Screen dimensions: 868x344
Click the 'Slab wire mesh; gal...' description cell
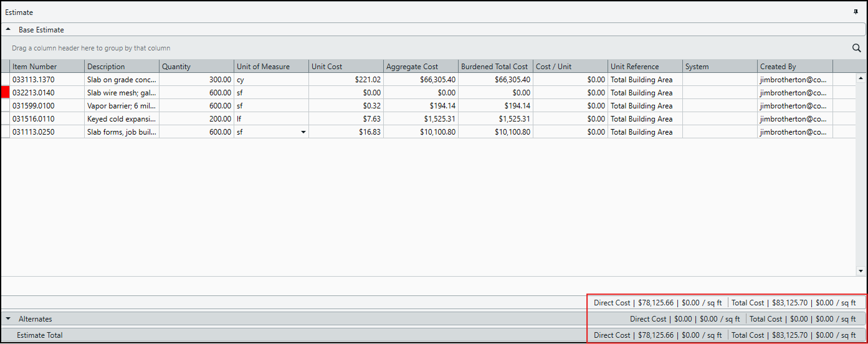tap(122, 93)
